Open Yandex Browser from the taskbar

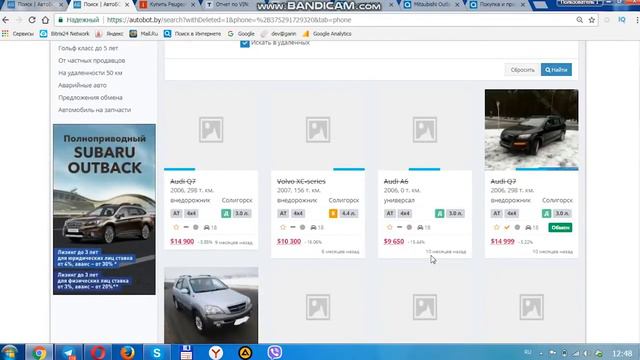coord(216,353)
